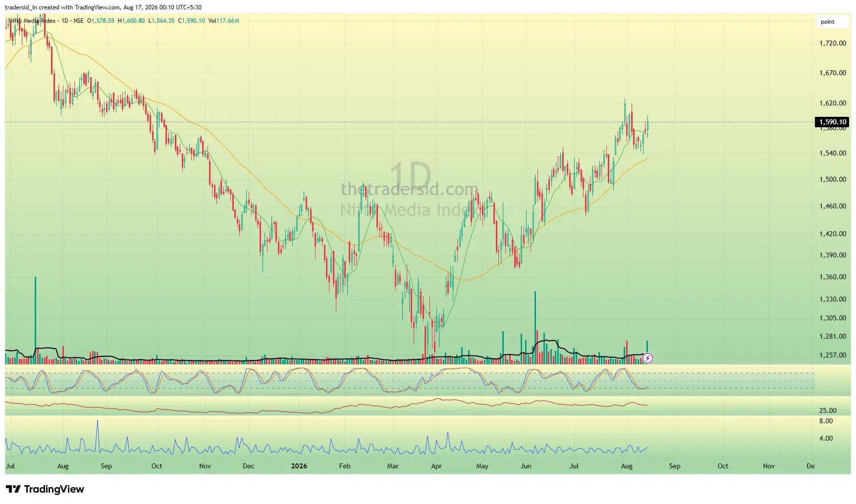Screen dimensions: 856x504
Task: Click the open value O1,578.55
Action: coord(101,21)
